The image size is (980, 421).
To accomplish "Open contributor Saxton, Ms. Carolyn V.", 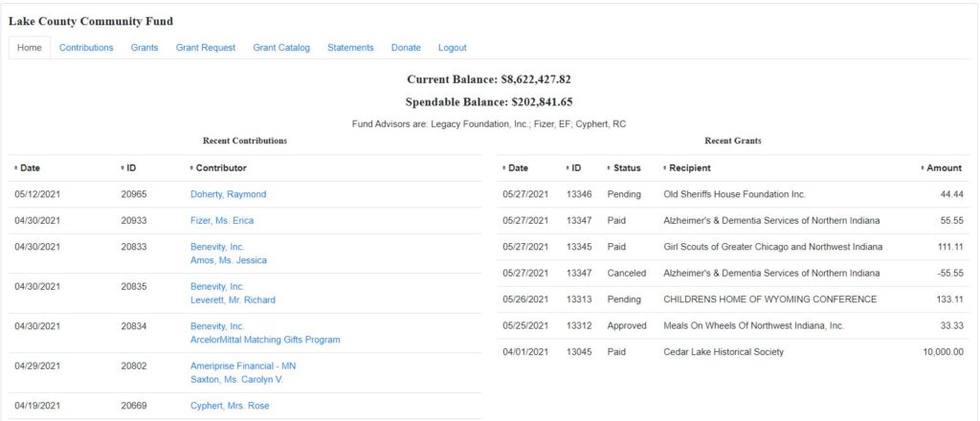I will 237,379.
